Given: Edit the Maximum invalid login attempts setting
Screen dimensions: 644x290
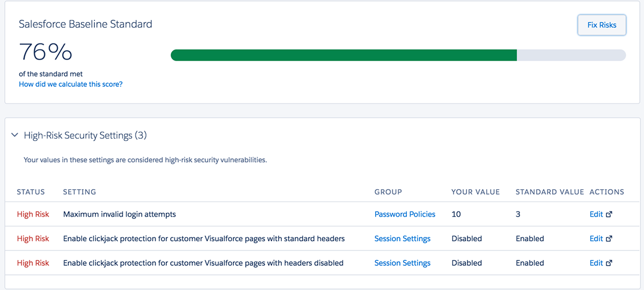Looking at the screenshot, I should (x=596, y=214).
